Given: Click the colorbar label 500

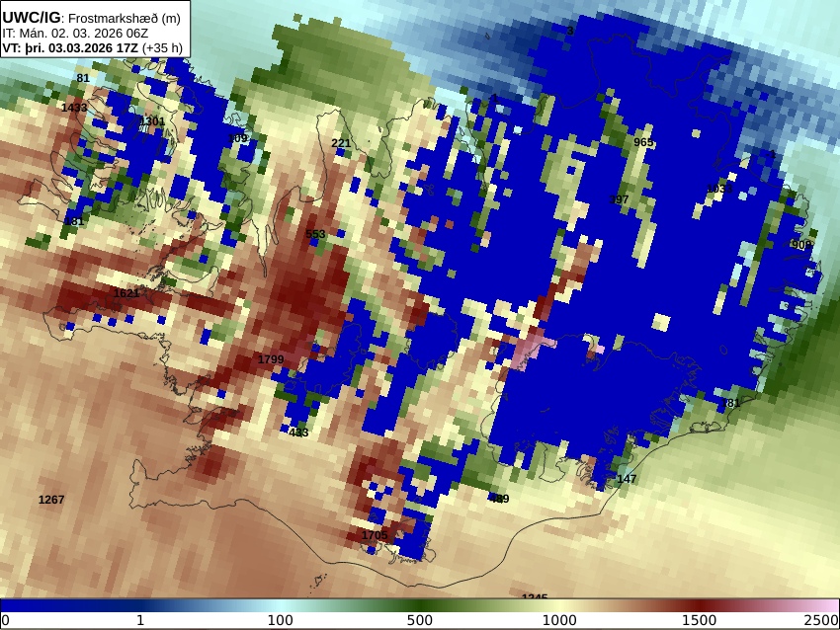Looking at the screenshot, I should (419, 621).
